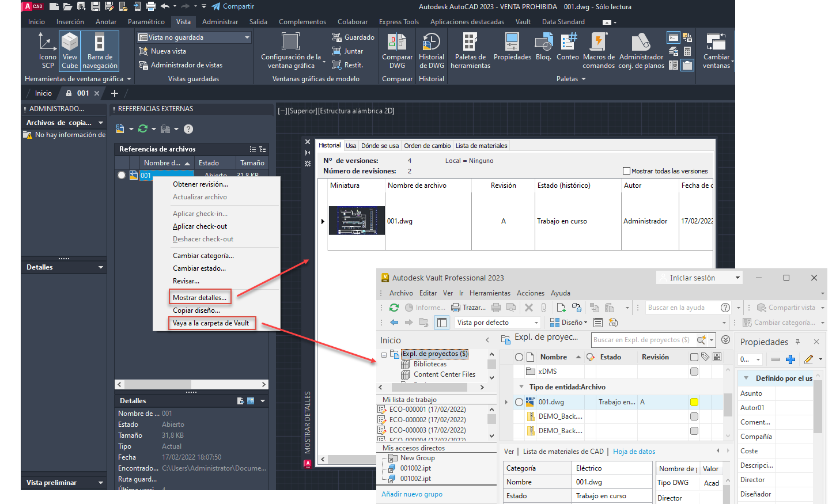The width and height of the screenshot is (836, 504).
Task: Open Comparar DWG tool
Action: 397,51
